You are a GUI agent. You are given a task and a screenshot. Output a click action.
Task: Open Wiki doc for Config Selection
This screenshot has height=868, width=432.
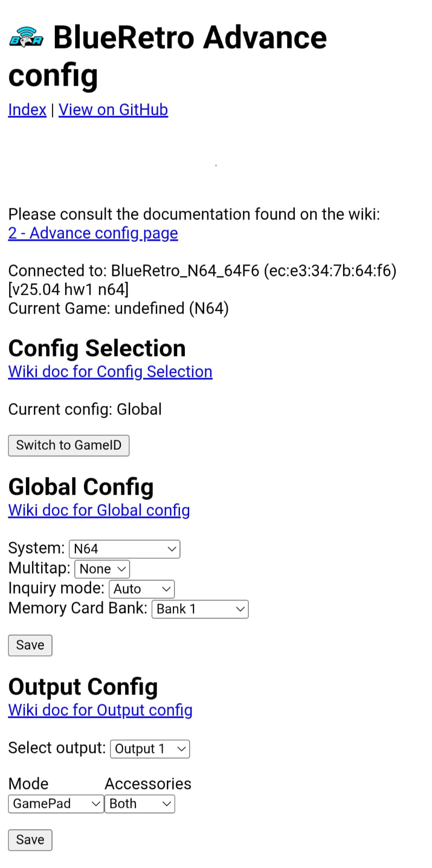(x=110, y=372)
